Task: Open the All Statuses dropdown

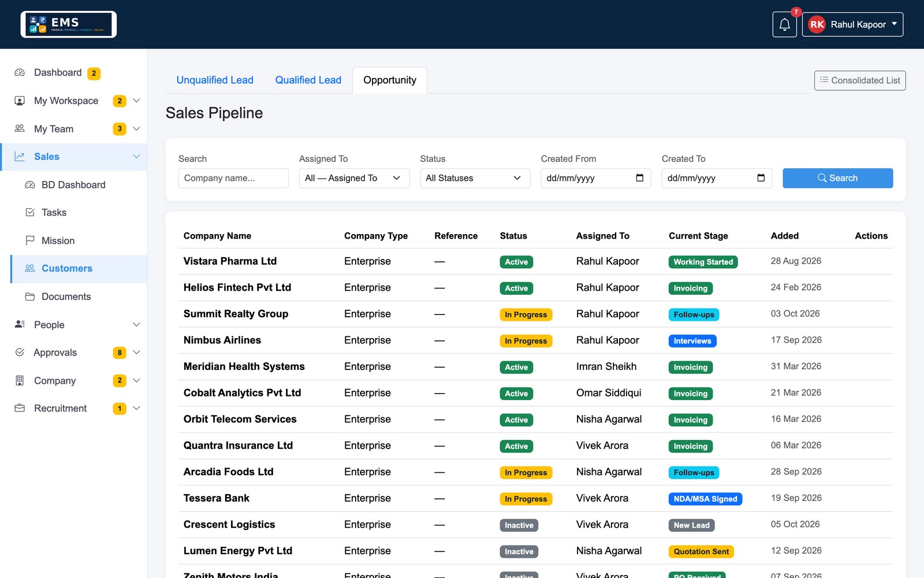Action: 475,178
